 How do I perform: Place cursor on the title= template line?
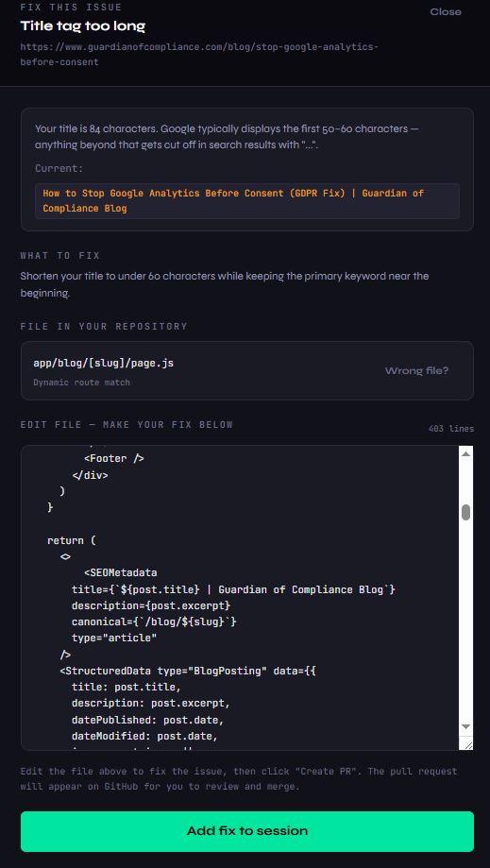(x=233, y=589)
